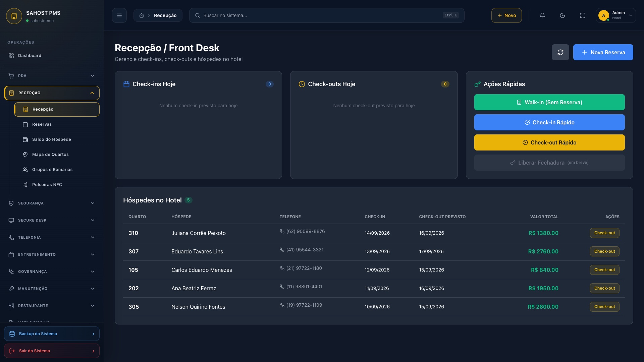
Task: Open the Dashboard menu item
Action: (52, 56)
